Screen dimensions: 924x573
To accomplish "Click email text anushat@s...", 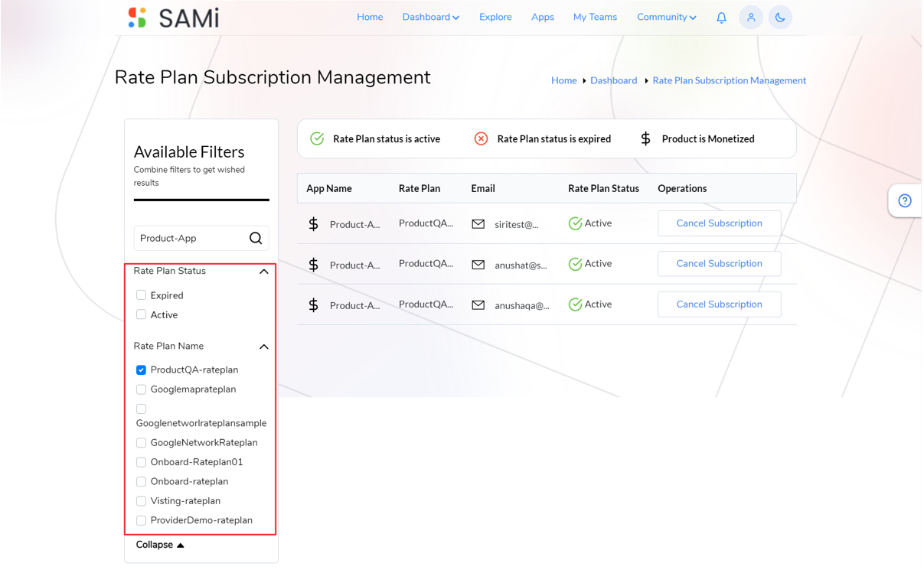I will [x=521, y=265].
